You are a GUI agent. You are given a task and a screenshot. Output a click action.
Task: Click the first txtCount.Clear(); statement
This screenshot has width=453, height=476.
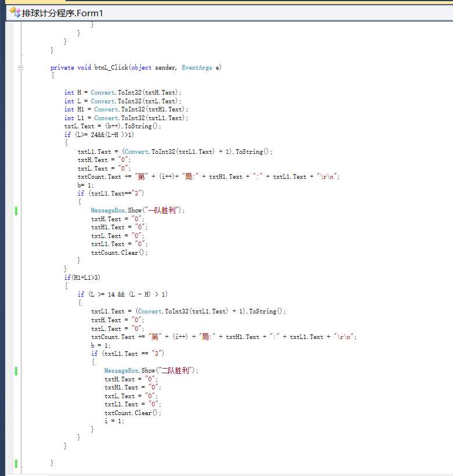tap(119, 253)
